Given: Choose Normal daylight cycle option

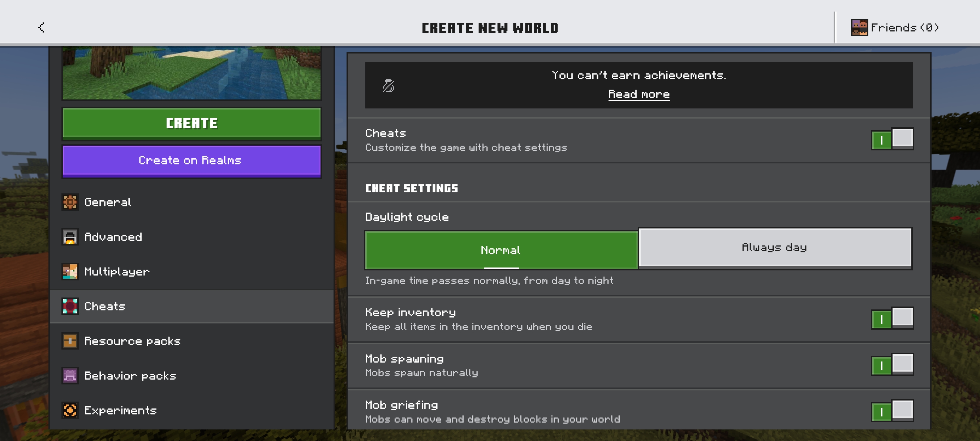Looking at the screenshot, I should [x=500, y=250].
